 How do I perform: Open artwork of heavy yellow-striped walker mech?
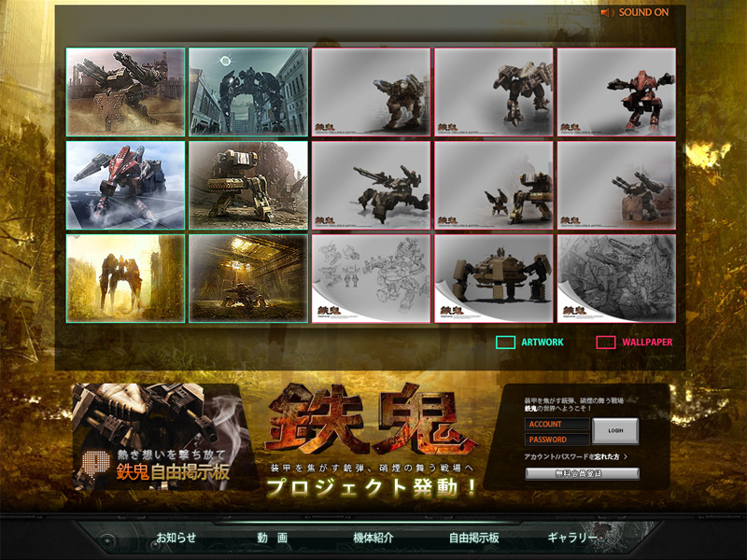point(248,185)
